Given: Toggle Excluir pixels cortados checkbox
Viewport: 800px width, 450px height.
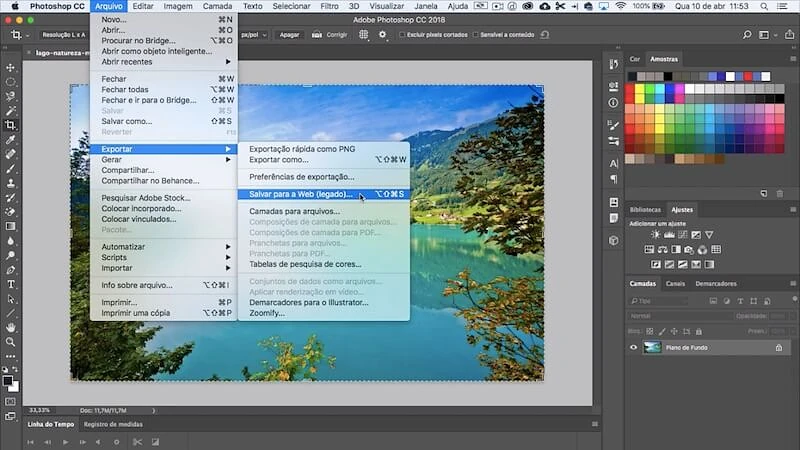Looking at the screenshot, I should coord(402,35).
